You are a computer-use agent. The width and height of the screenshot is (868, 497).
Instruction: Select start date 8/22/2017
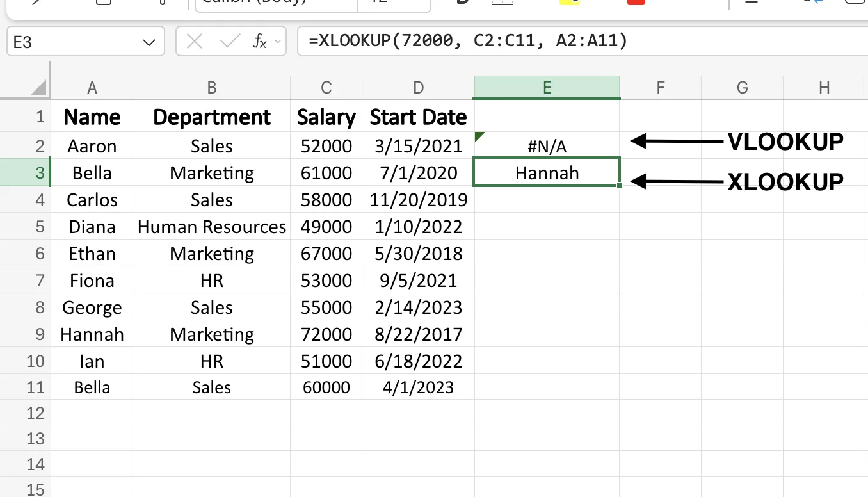419,334
